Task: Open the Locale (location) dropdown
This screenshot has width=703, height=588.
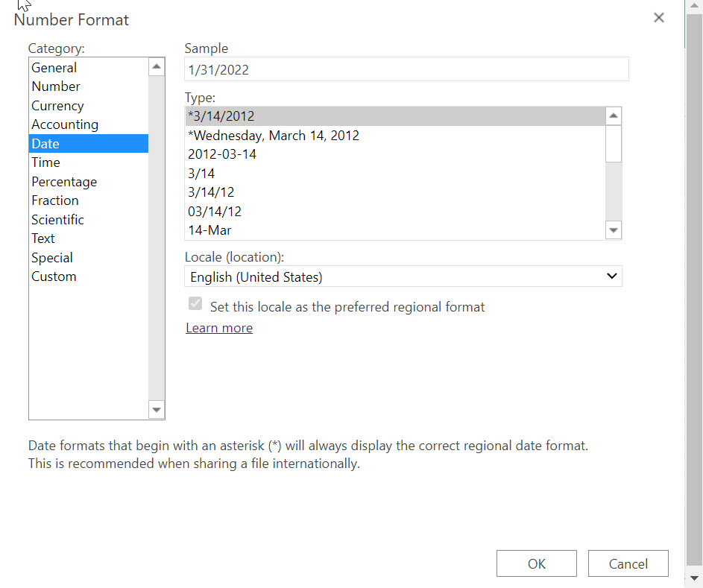Action: pyautogui.click(x=611, y=276)
